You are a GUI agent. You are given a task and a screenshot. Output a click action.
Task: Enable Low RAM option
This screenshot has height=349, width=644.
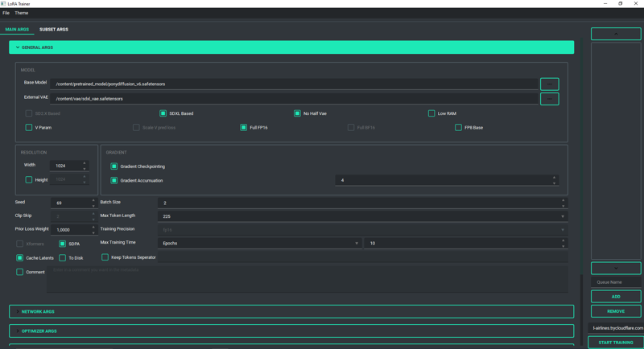431,113
